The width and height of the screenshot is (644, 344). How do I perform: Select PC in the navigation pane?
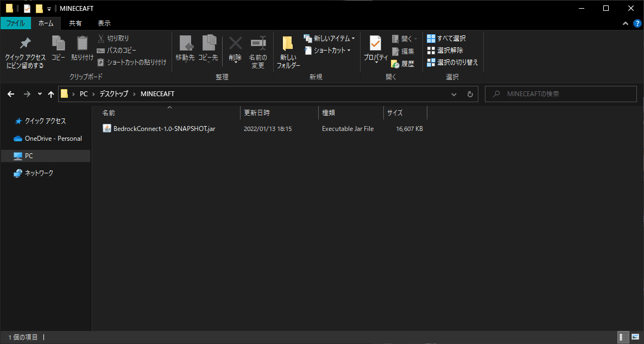tap(45, 156)
